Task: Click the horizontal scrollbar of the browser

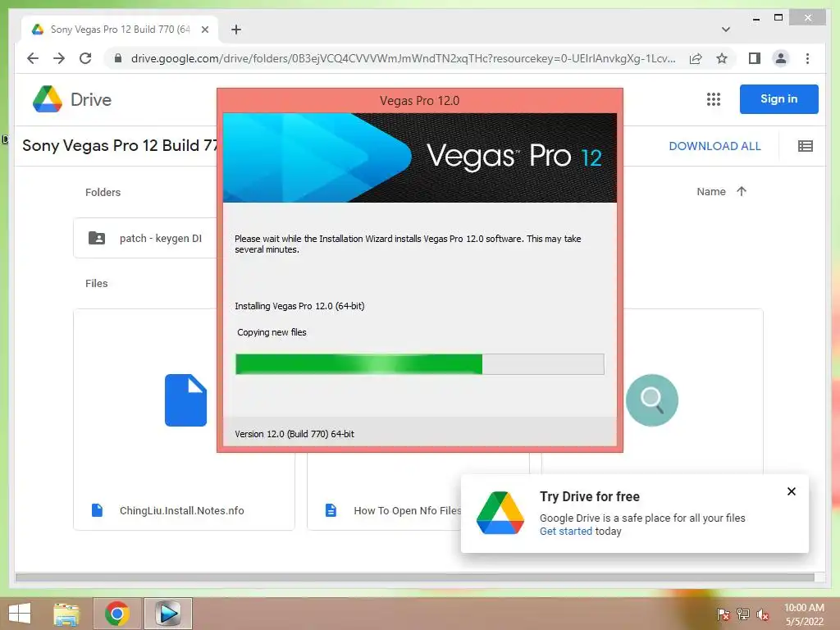Action: [414, 577]
